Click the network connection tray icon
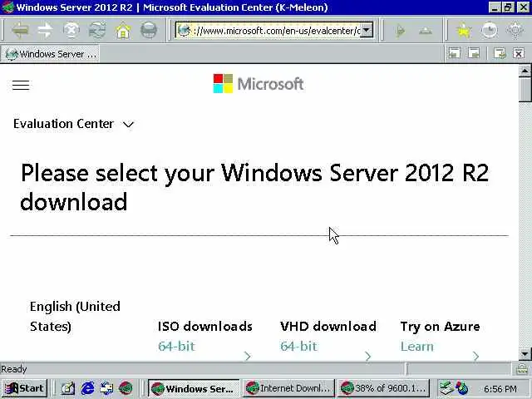Image resolution: width=532 pixels, height=399 pixels. coord(446,388)
